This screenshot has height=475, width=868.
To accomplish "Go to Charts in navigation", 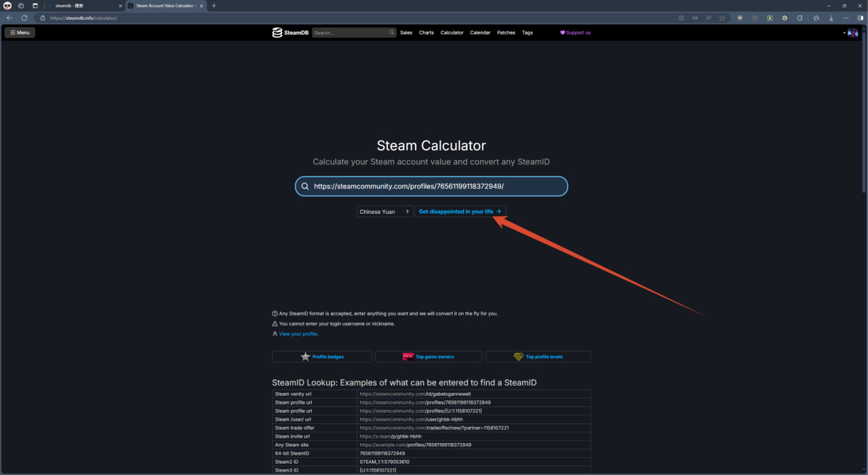I will (427, 33).
